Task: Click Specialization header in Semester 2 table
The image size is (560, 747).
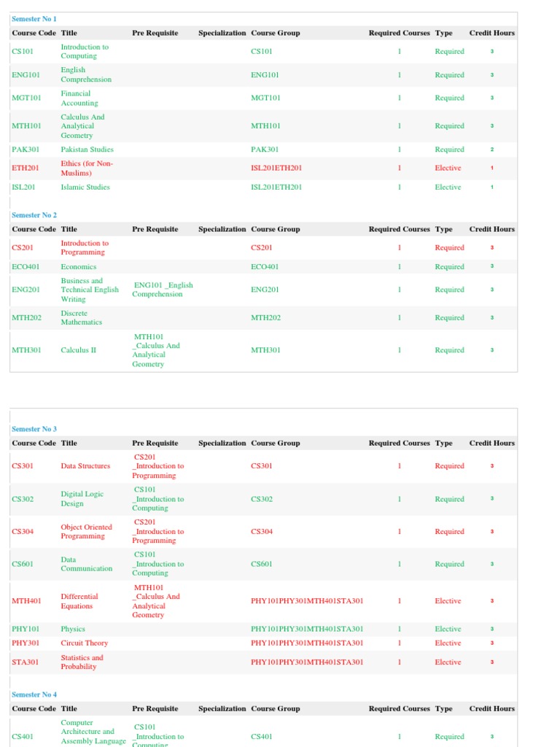Action: click(x=222, y=229)
